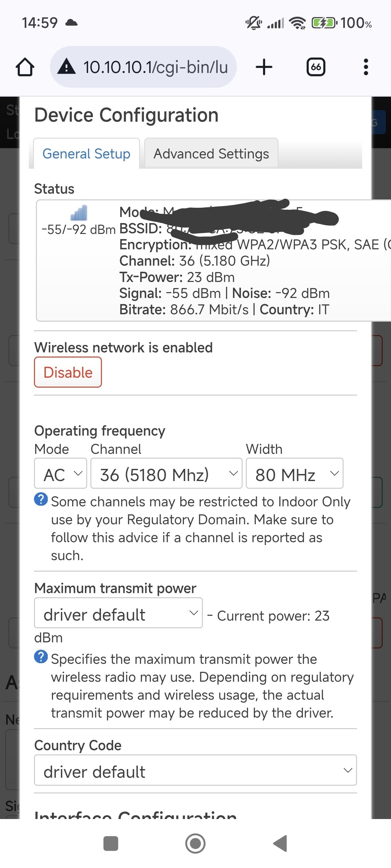
Task: Tap the insecure-site warning triangle icon
Action: click(x=67, y=66)
